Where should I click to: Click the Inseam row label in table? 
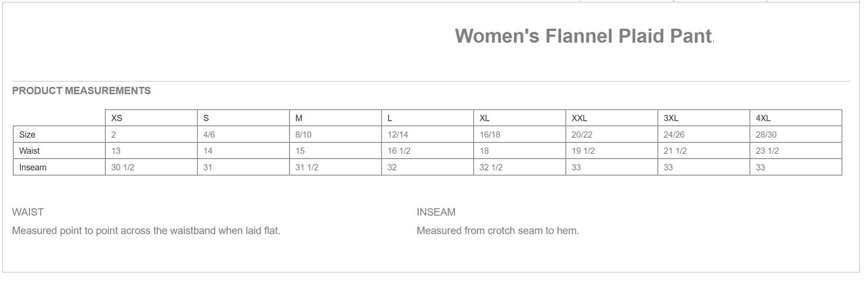pos(32,168)
